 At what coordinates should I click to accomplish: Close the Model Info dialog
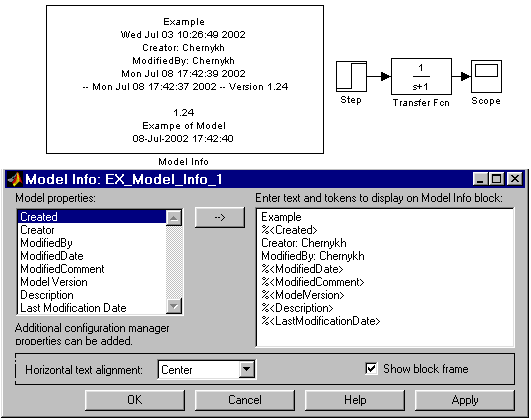tap(515, 179)
